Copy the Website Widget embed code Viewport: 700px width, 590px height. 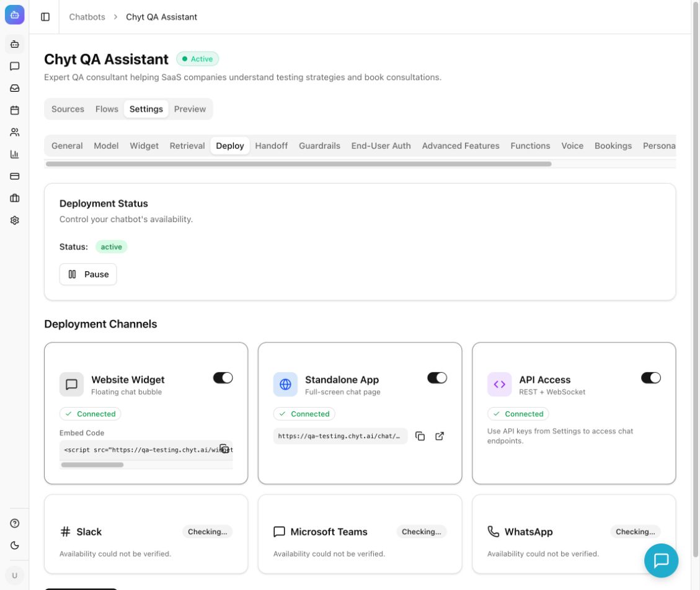tap(224, 449)
